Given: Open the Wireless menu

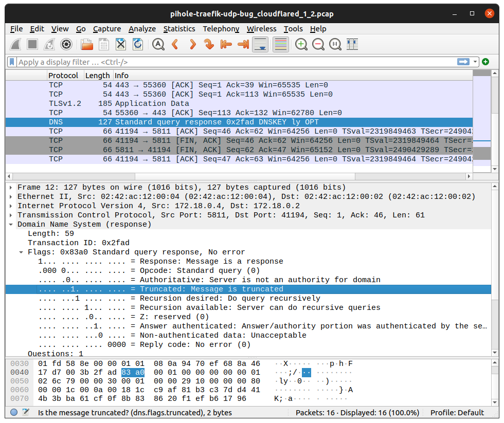Looking at the screenshot, I should 261,29.
